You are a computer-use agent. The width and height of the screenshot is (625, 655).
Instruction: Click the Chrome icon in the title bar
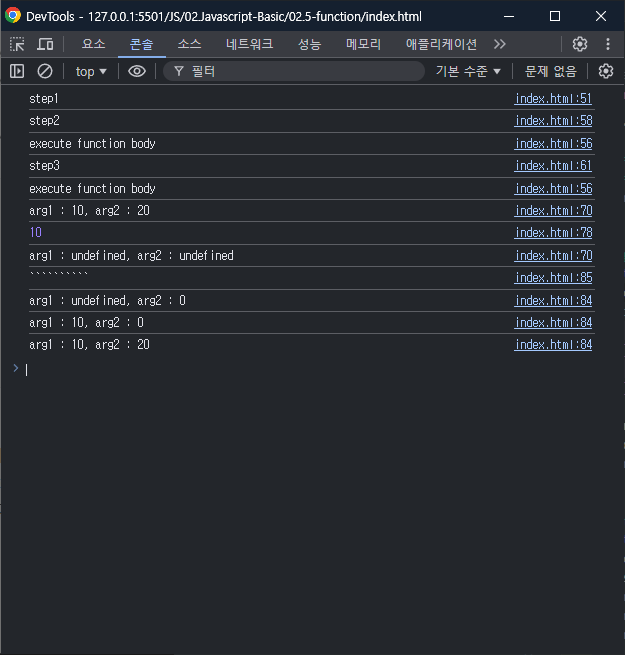(x=13, y=16)
